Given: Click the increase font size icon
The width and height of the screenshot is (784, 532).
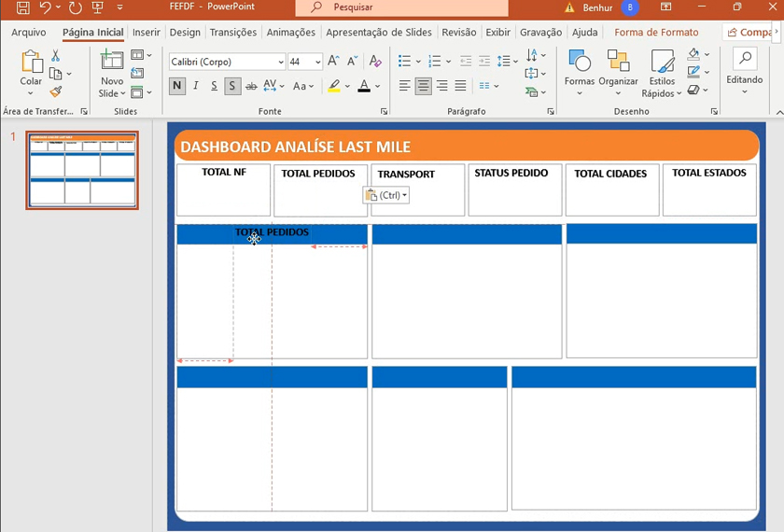Looking at the screenshot, I should [333, 62].
